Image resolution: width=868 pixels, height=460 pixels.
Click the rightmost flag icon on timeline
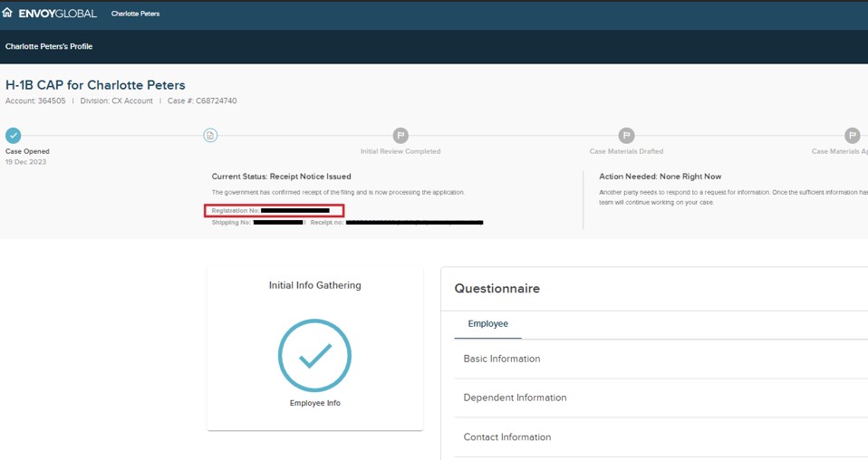(852, 135)
